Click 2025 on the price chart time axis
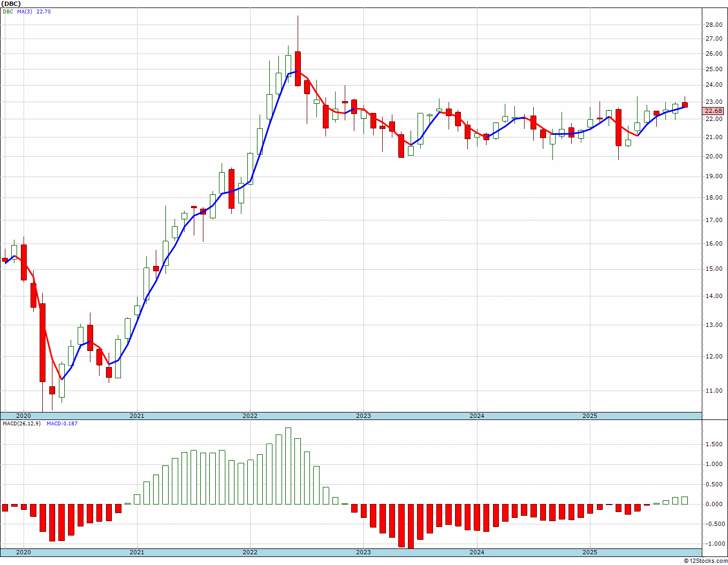The width and height of the screenshot is (728, 565). point(590,416)
